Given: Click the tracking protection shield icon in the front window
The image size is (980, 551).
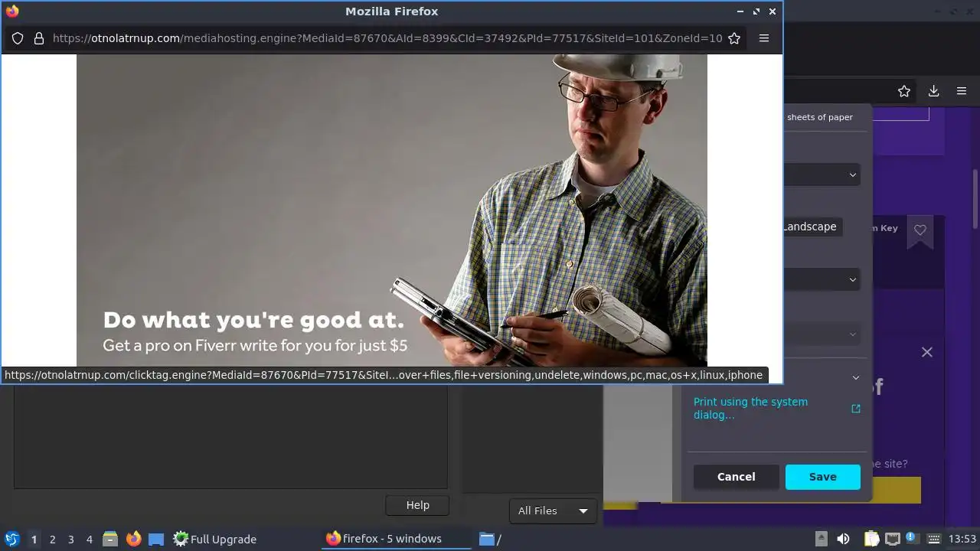Looking at the screenshot, I should (18, 38).
